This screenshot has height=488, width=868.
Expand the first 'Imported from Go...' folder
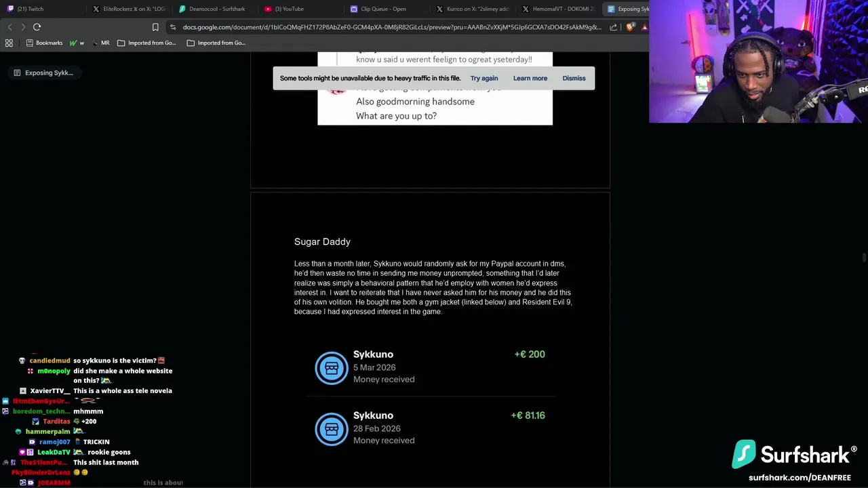[146, 43]
